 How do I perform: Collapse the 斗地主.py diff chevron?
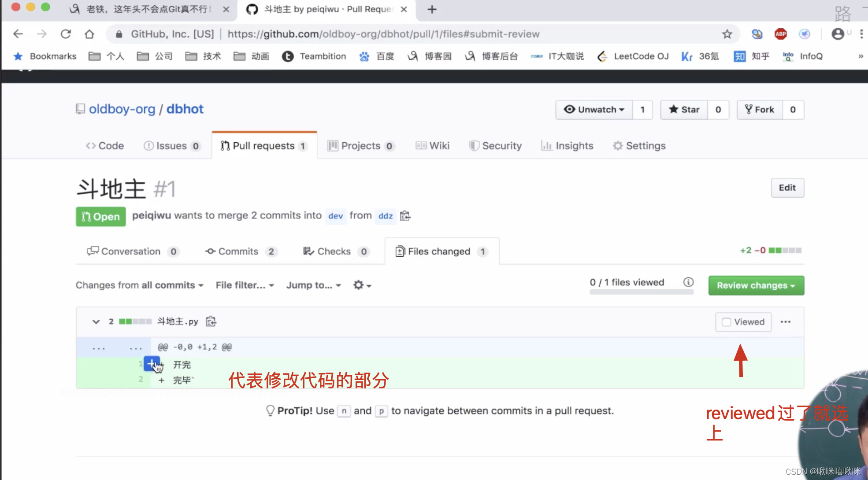[x=96, y=321]
